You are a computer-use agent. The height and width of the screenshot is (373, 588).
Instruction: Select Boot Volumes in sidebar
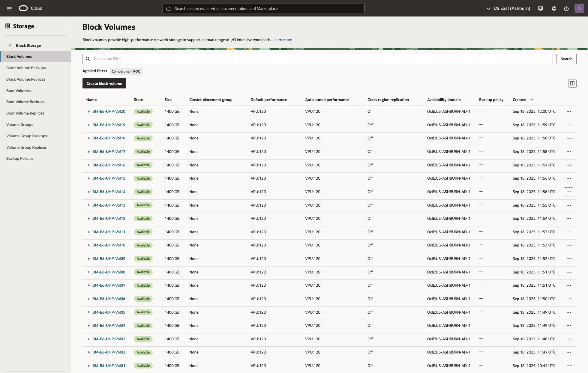(x=19, y=91)
